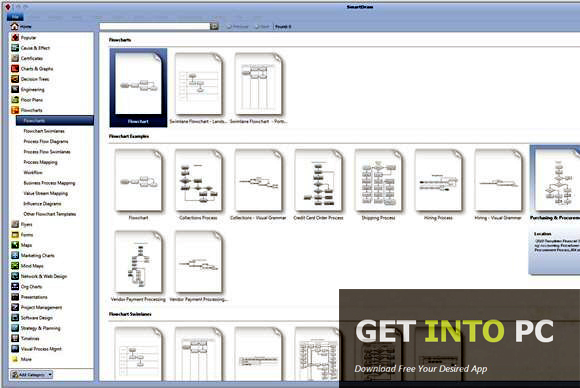Open the Maps category icon
580x388 pixels.
15,245
